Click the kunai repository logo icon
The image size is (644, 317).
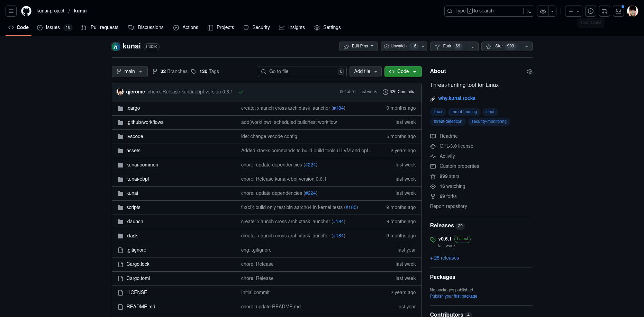coord(116,46)
